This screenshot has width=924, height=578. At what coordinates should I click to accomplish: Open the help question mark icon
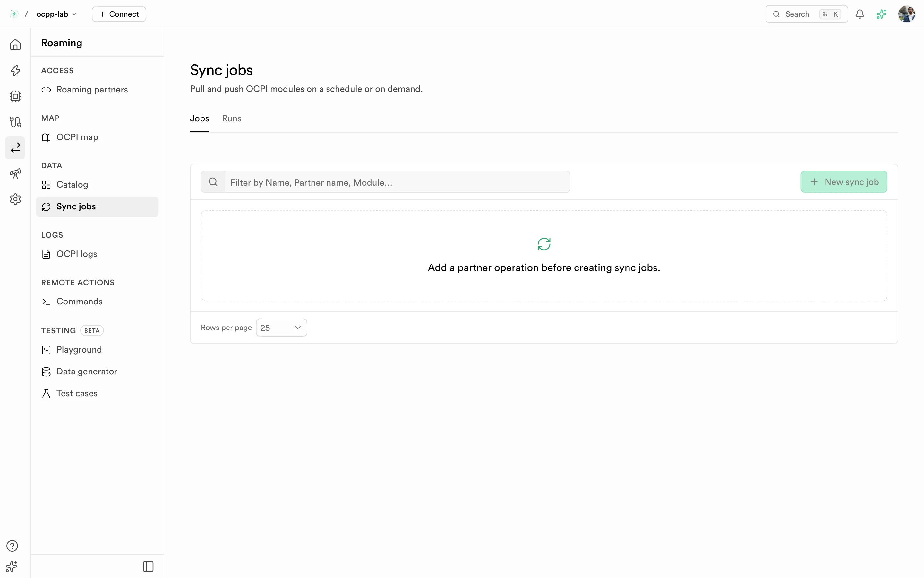tap(12, 546)
